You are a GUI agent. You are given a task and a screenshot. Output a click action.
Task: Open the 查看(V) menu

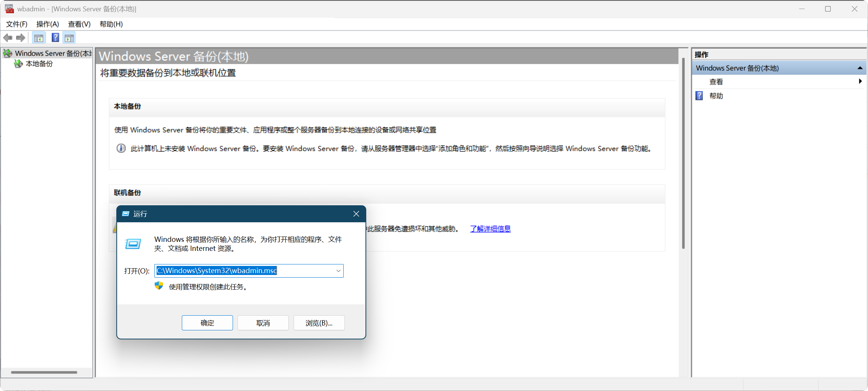[79, 24]
